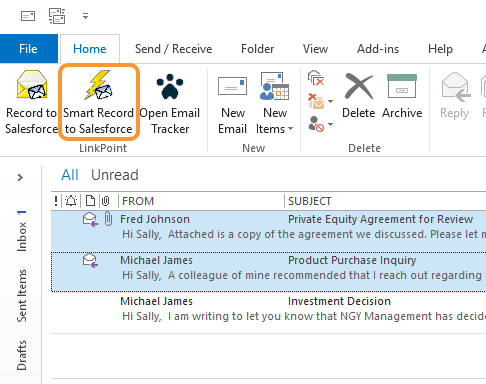Expand the folder pane chevron
The image size is (486, 384).
20,177
